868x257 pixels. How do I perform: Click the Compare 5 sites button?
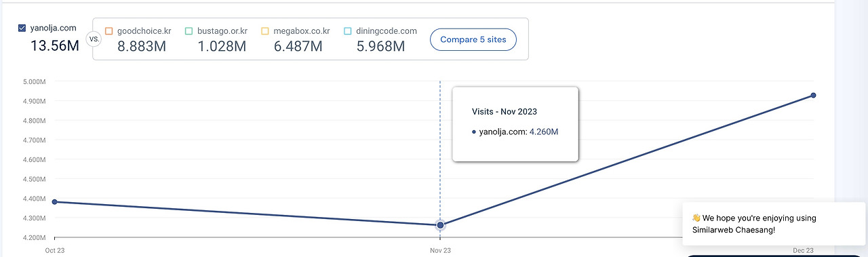tap(473, 39)
